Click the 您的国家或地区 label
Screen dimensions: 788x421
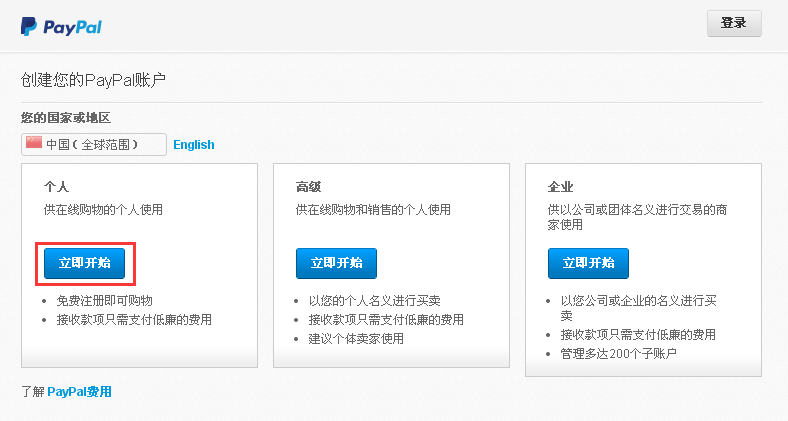(x=66, y=118)
